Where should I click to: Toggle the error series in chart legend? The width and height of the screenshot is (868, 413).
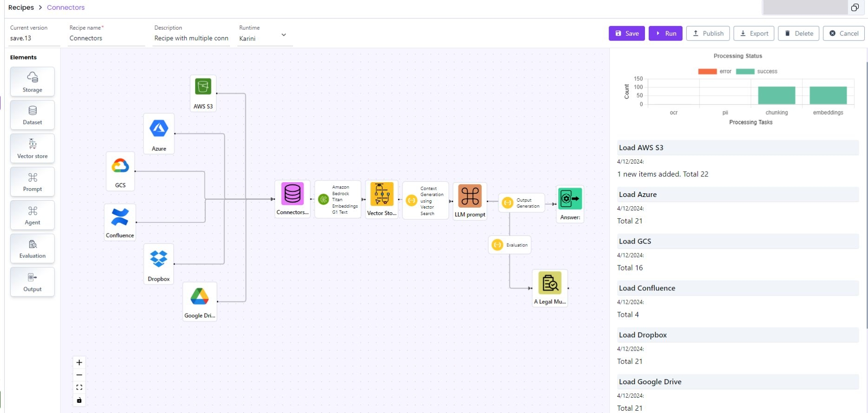click(x=715, y=72)
